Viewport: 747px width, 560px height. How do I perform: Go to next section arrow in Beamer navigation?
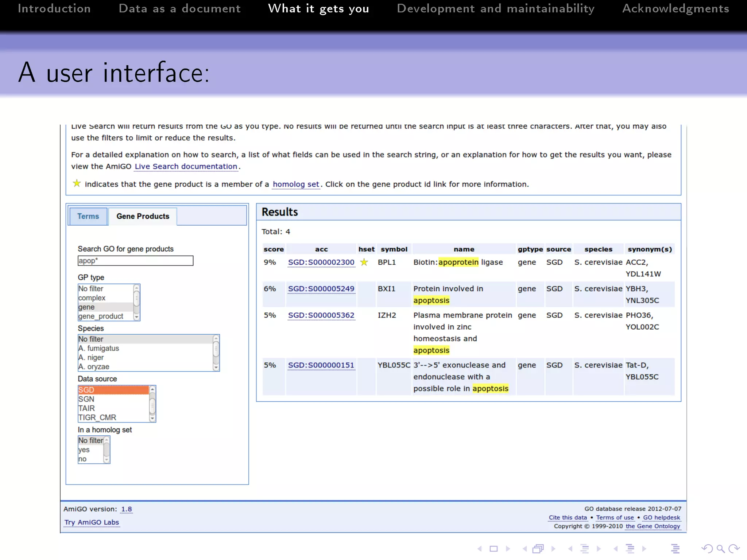point(644,548)
